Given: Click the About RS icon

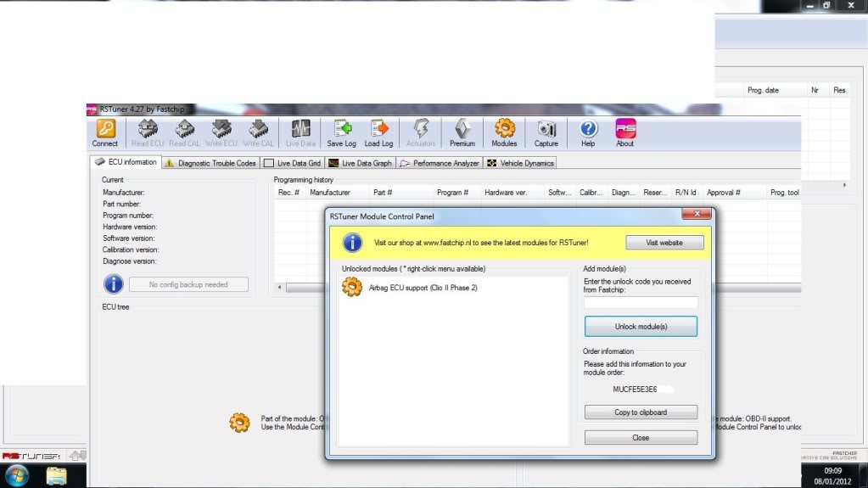Looking at the screenshot, I should click(x=625, y=130).
